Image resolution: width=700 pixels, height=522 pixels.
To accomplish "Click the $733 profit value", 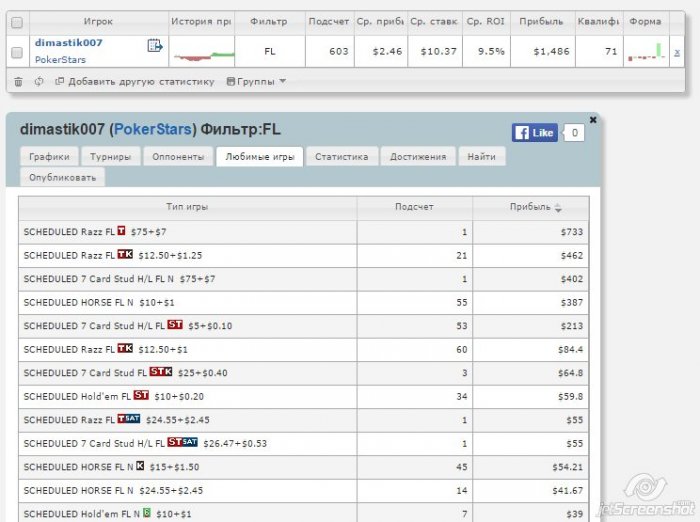I will [572, 232].
